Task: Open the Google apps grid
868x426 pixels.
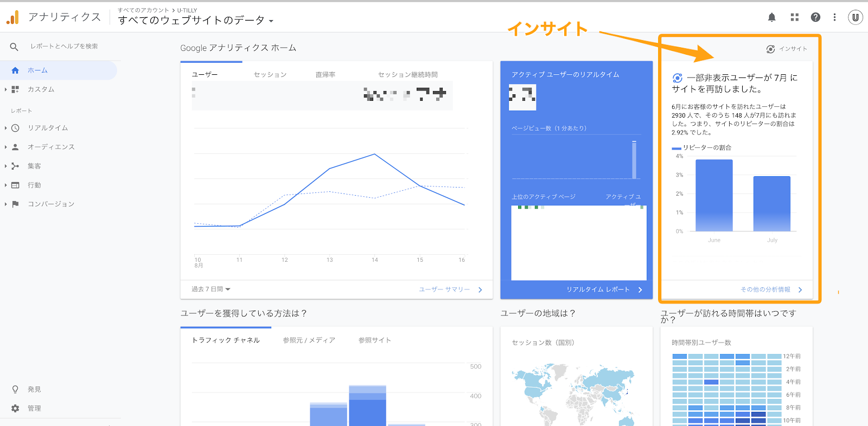Action: point(795,17)
